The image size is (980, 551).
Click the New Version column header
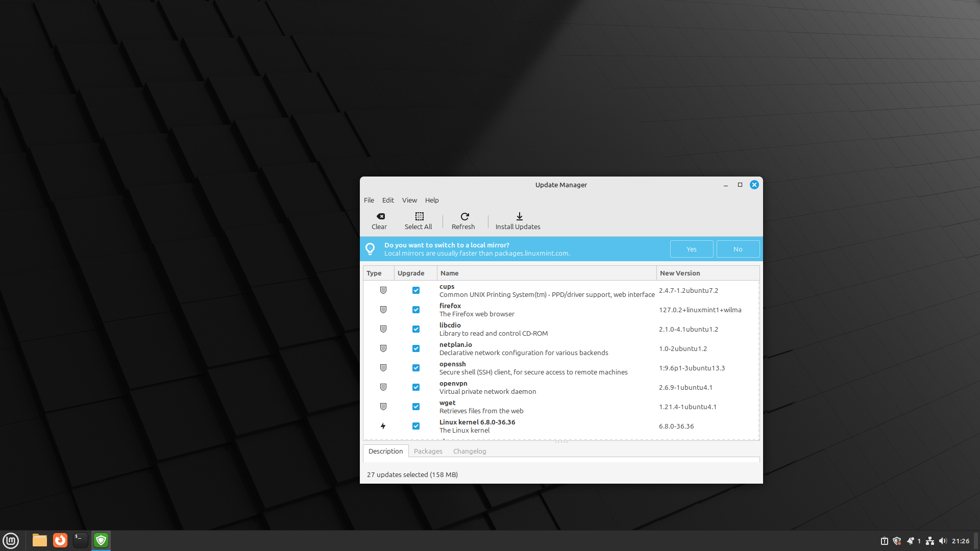click(679, 273)
